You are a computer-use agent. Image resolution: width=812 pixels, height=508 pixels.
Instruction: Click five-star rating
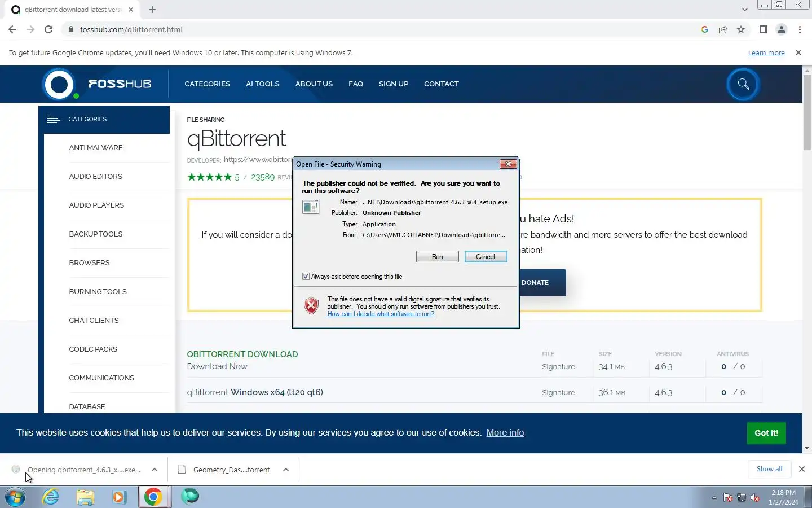pos(209,177)
